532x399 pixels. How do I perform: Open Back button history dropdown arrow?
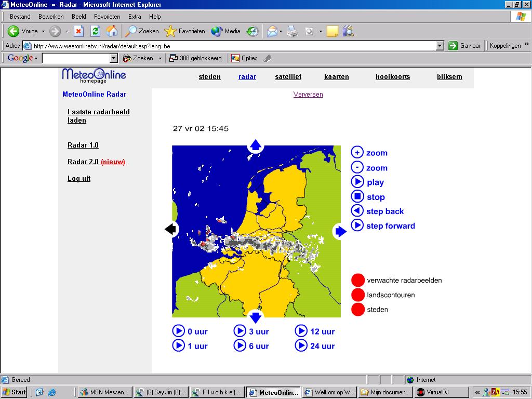[43, 31]
